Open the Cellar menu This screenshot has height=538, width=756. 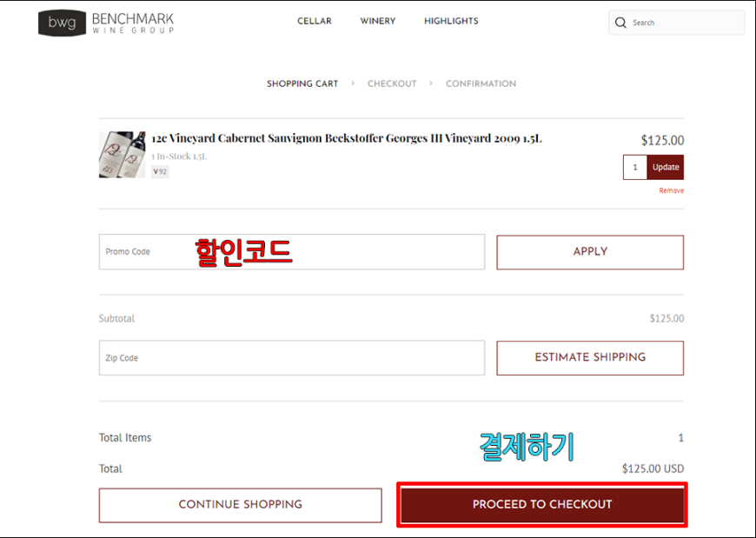[315, 21]
